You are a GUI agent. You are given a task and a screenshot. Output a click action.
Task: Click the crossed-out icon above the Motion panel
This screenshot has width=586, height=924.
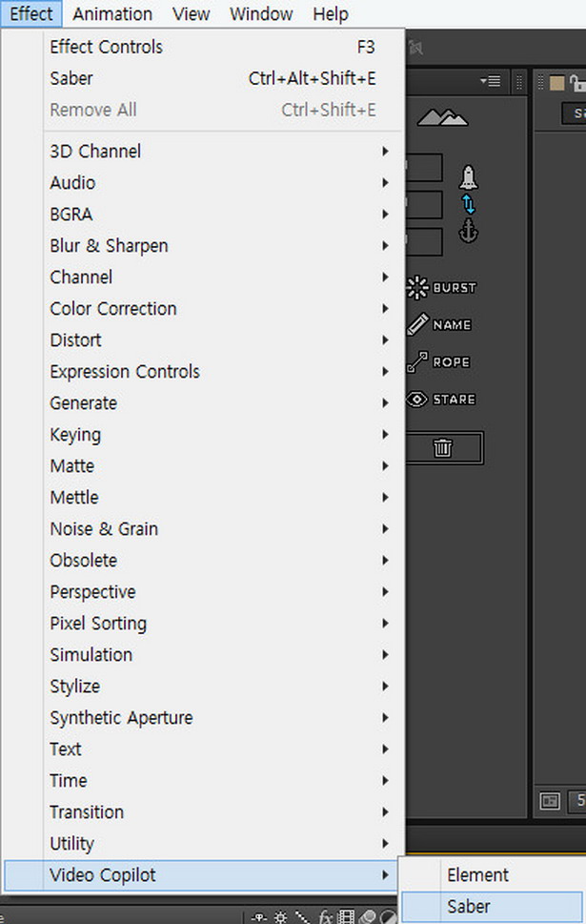pos(415,47)
